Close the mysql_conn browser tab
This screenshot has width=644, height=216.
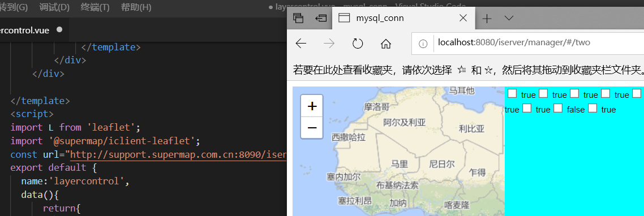coord(463,18)
